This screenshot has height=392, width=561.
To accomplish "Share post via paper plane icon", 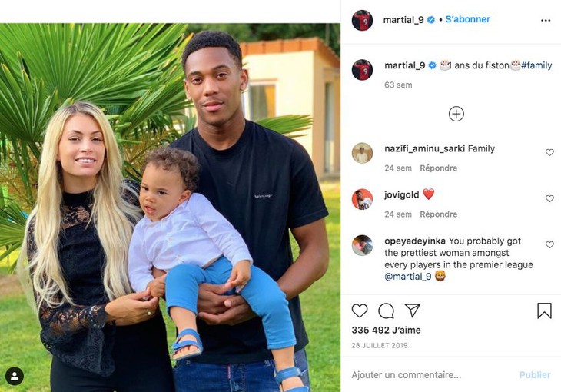I will pyautogui.click(x=412, y=310).
